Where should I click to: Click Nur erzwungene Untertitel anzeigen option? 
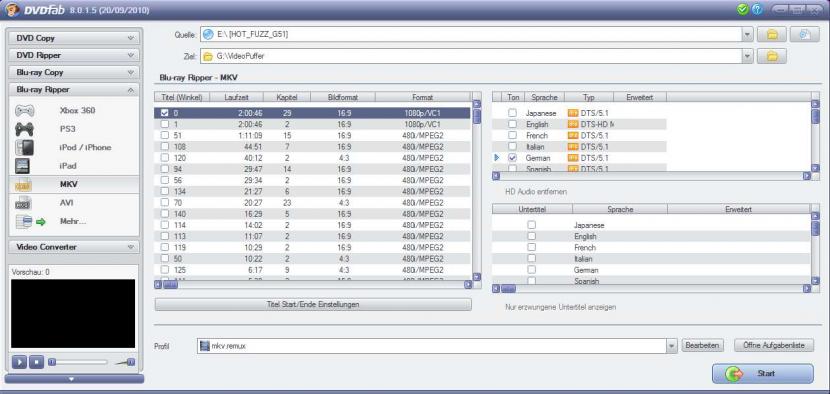point(561,307)
